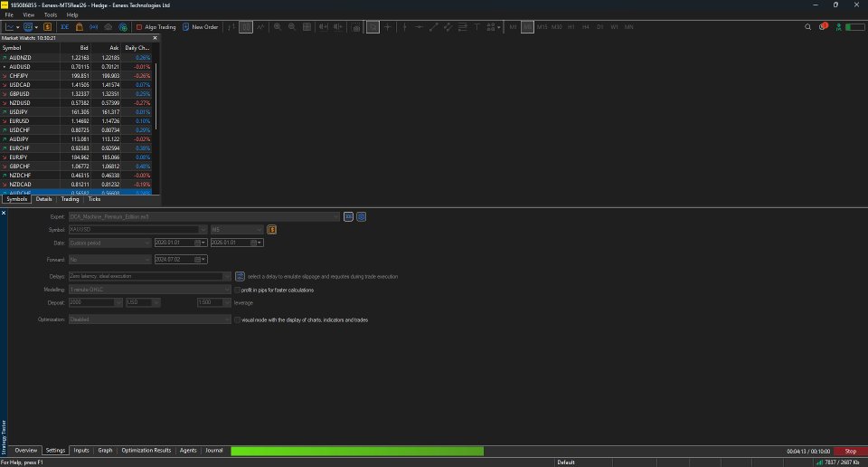Switch chart to candlesticks icon
The image size is (868, 467).
point(246,26)
